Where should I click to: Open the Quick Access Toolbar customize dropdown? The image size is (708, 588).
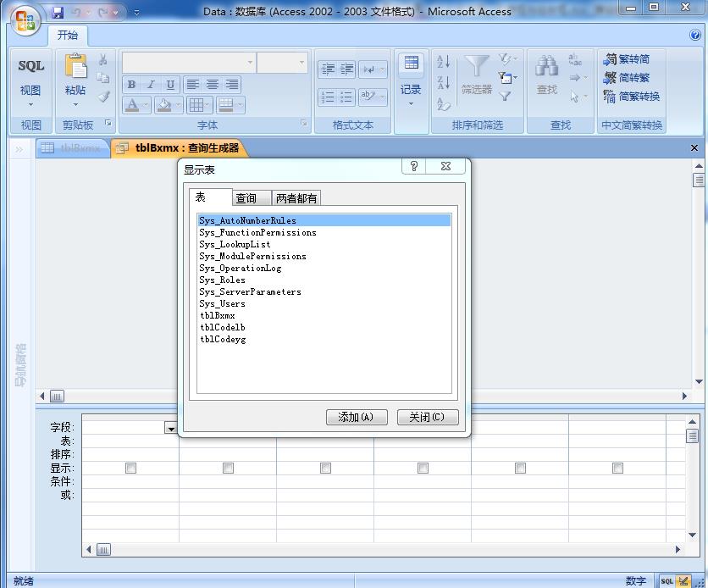point(136,13)
